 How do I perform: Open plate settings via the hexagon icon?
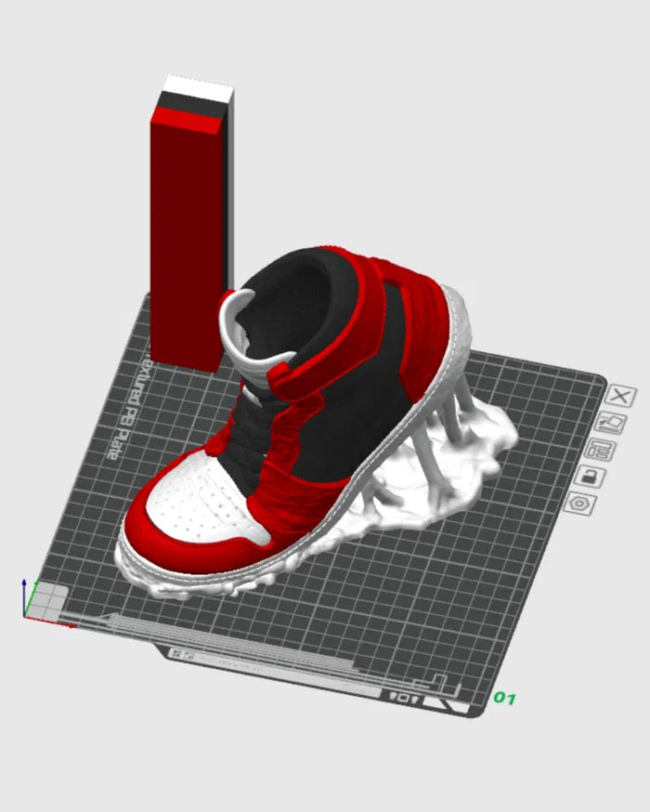tap(582, 504)
